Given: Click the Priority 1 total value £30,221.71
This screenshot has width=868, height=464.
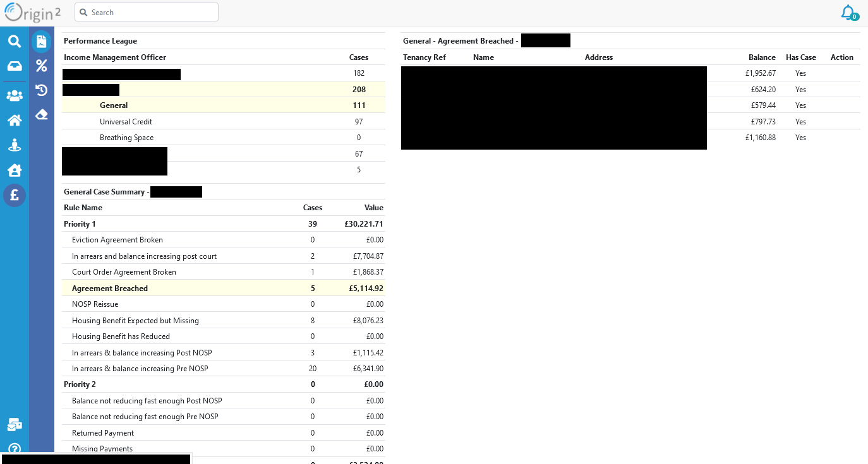Looking at the screenshot, I should [x=364, y=224].
